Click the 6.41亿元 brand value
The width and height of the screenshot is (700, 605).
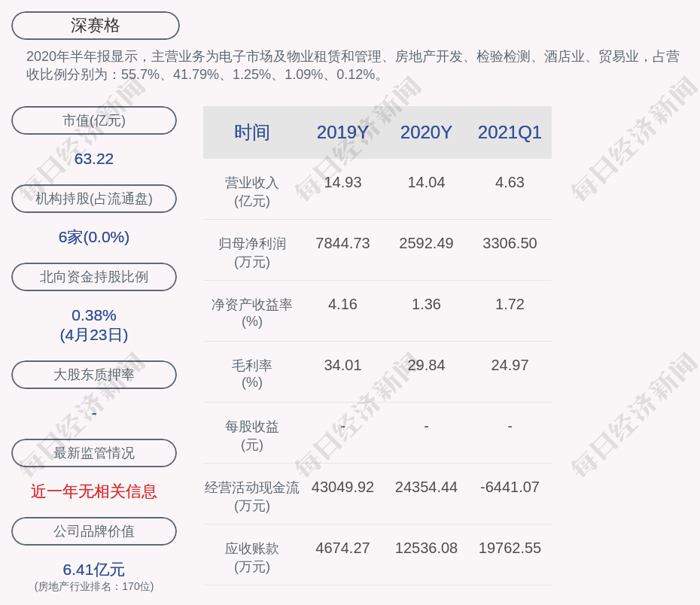click(x=94, y=570)
